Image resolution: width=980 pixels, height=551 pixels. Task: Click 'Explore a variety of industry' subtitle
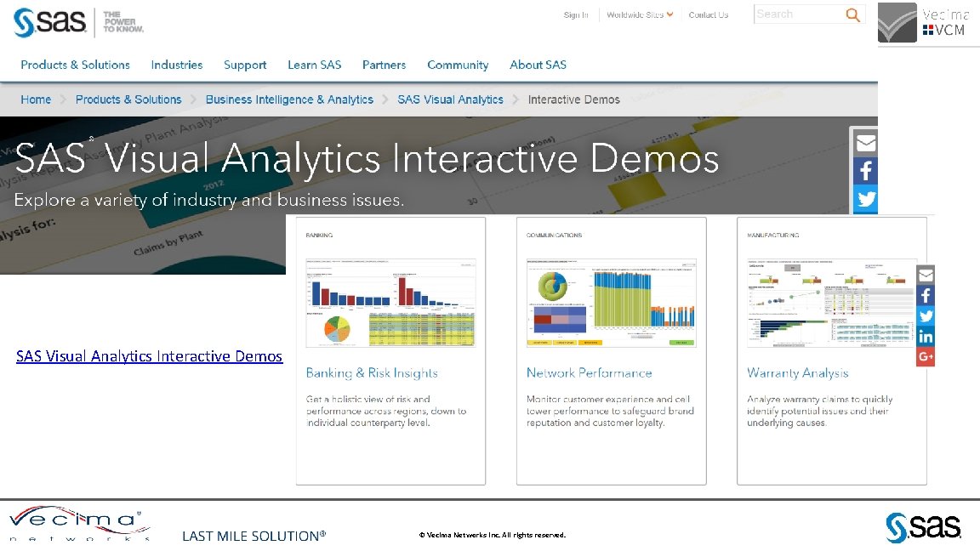pyautogui.click(x=208, y=200)
